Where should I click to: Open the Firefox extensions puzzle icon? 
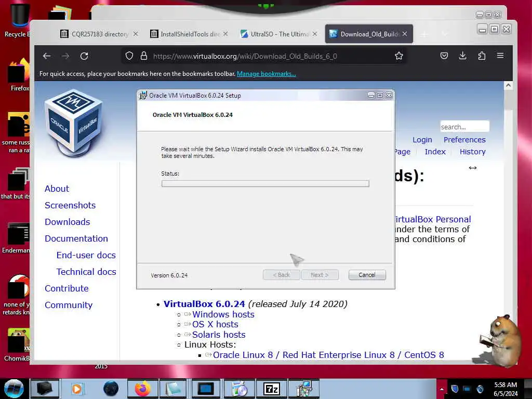(x=482, y=56)
